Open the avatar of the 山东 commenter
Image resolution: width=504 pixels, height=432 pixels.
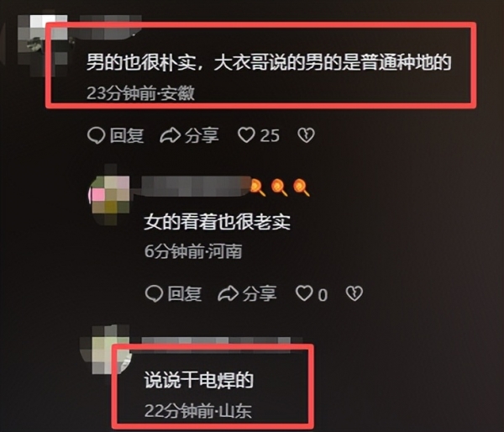[x=106, y=349]
